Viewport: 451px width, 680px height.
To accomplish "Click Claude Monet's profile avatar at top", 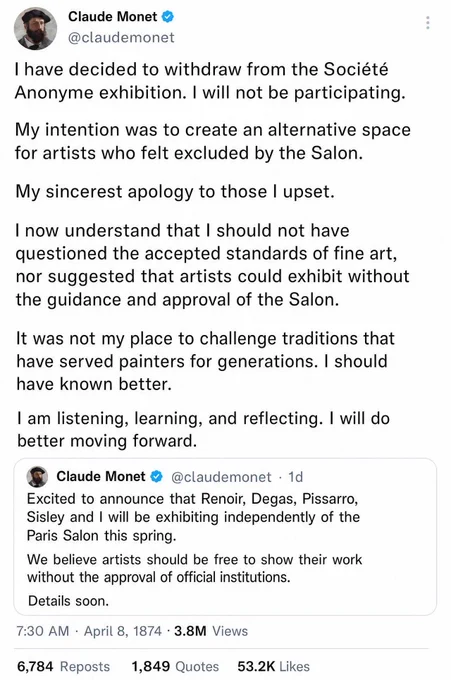I will pos(35,28).
